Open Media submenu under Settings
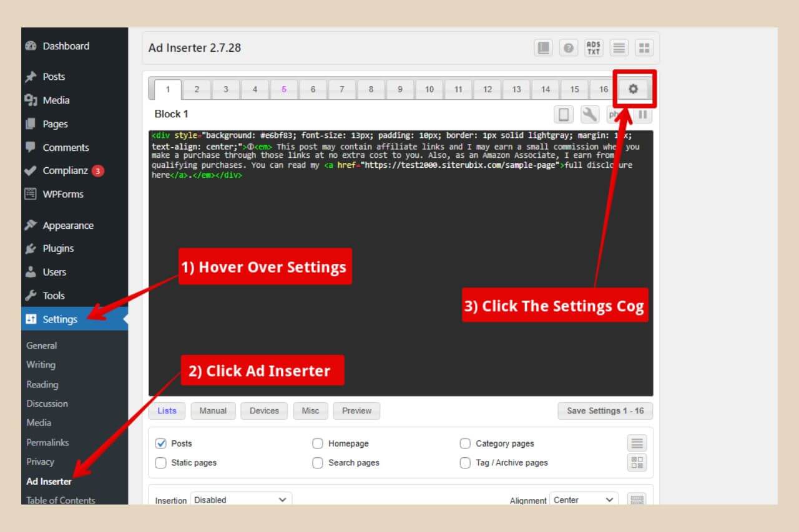This screenshot has width=799, height=532. pyautogui.click(x=39, y=423)
